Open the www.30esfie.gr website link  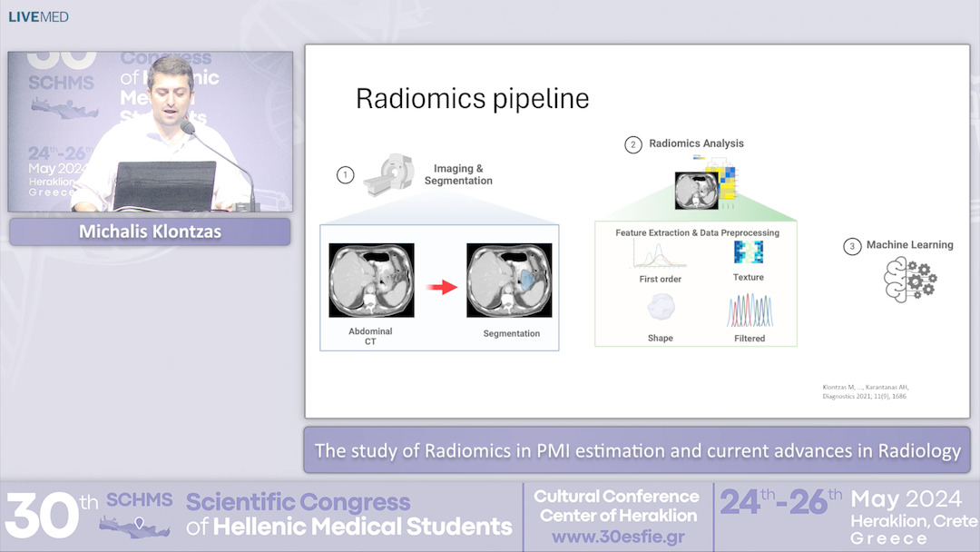click(x=618, y=537)
